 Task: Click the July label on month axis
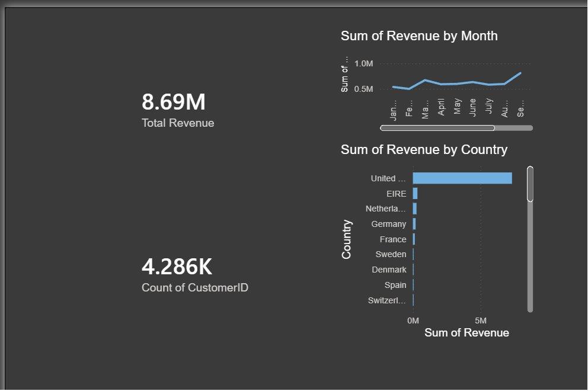(488, 105)
